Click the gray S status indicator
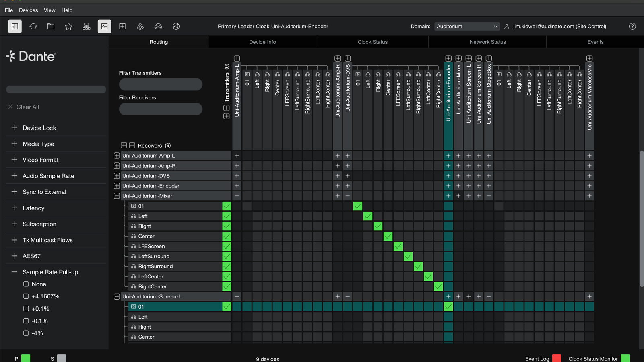The width and height of the screenshot is (644, 362). point(62,358)
